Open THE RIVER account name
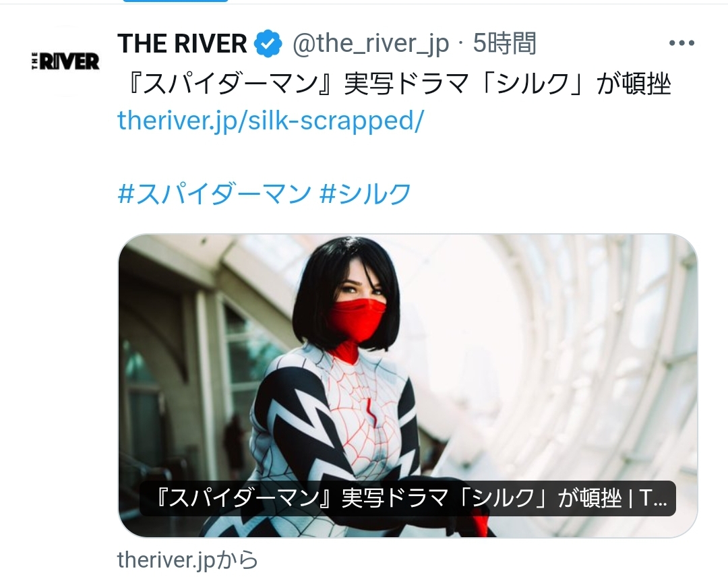 (x=183, y=44)
